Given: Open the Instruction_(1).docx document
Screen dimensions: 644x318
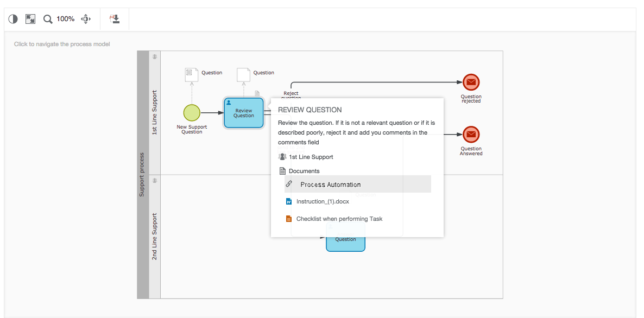Looking at the screenshot, I should (x=323, y=201).
